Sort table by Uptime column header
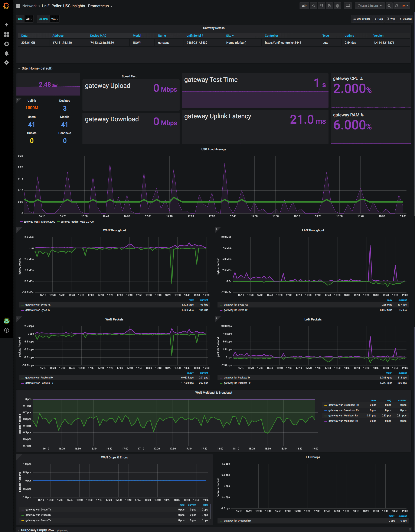The height and width of the screenshot is (532, 415). pyautogui.click(x=349, y=36)
